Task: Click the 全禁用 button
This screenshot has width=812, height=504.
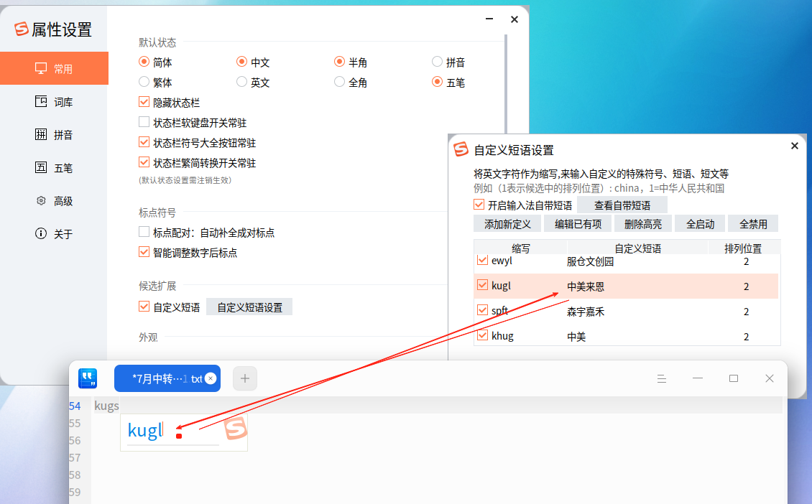Action: (753, 224)
